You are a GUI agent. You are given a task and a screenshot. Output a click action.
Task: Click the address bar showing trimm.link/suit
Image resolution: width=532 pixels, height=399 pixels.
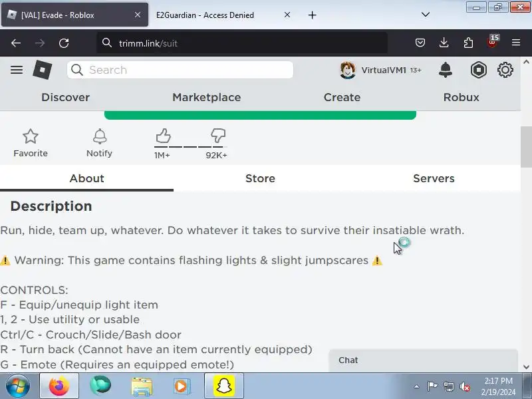242,43
